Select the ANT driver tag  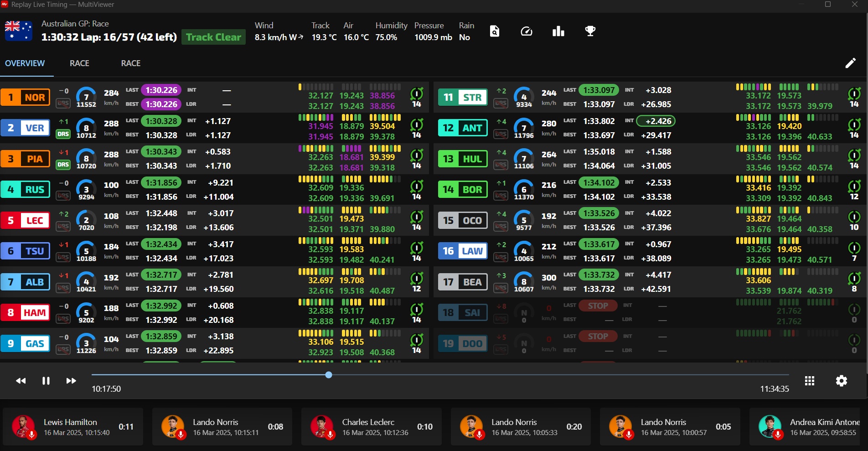tap(463, 128)
